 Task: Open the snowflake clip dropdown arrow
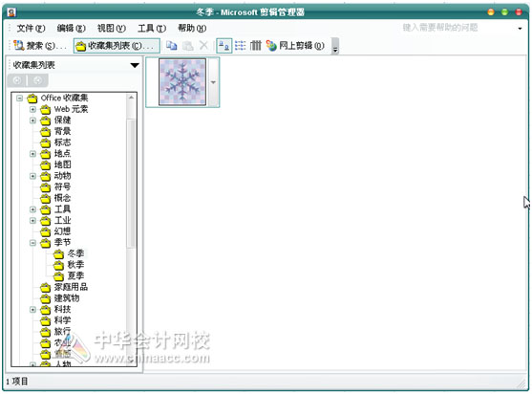(x=213, y=82)
